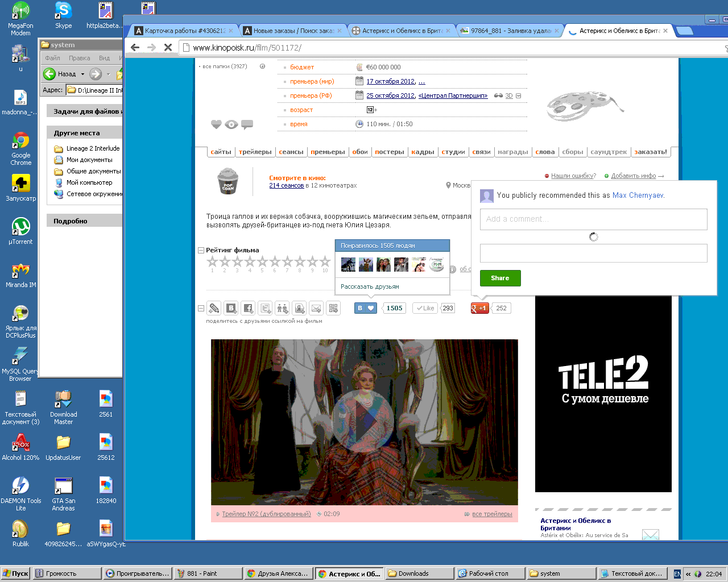
Task: Click the VK heart like button
Action: click(366, 308)
